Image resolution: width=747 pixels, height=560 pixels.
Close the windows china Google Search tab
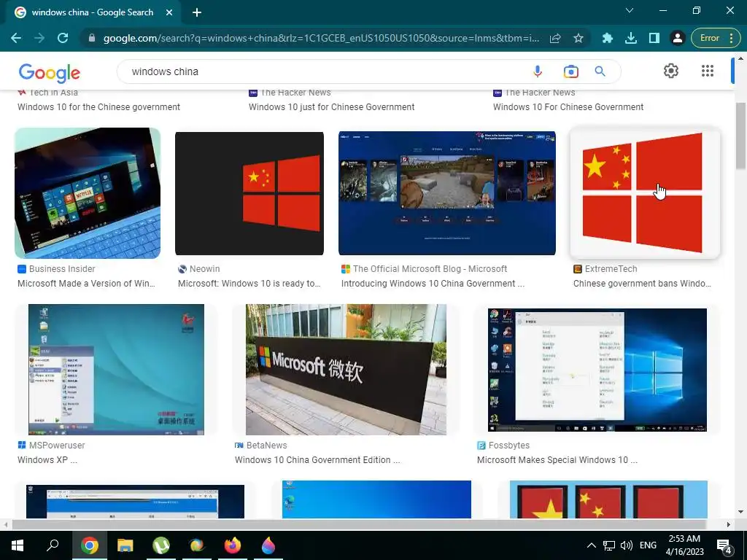pos(169,12)
